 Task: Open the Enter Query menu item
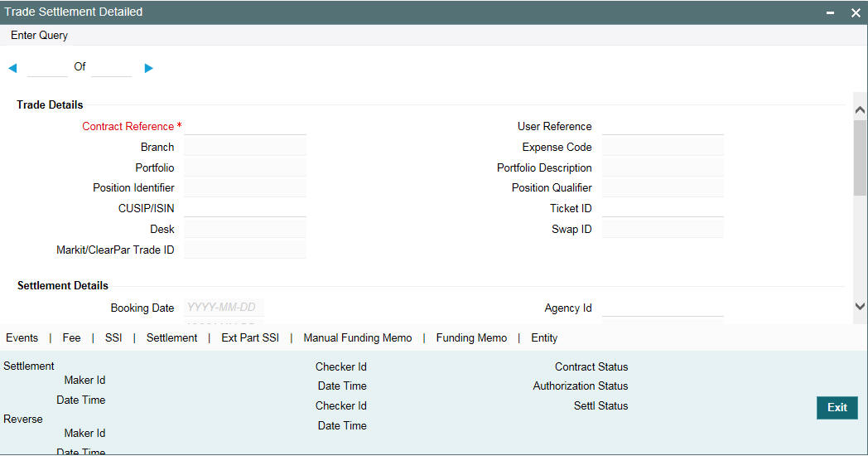point(39,36)
